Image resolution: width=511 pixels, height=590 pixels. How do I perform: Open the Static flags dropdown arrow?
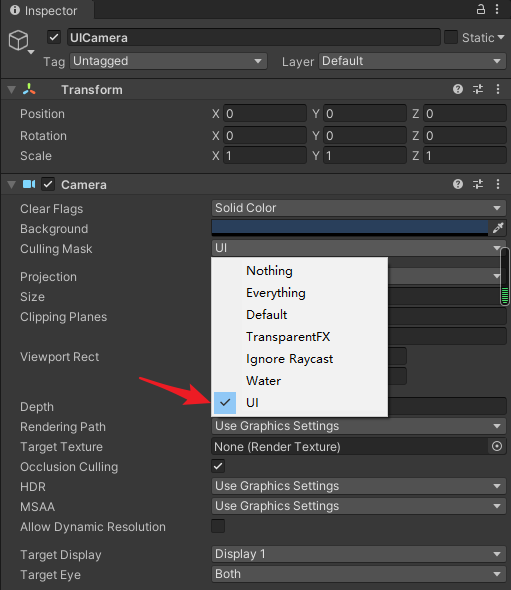[501, 37]
